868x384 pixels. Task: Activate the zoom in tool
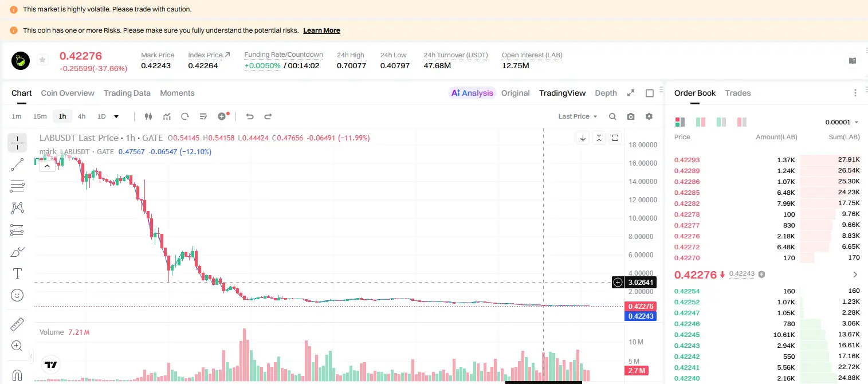(17, 346)
